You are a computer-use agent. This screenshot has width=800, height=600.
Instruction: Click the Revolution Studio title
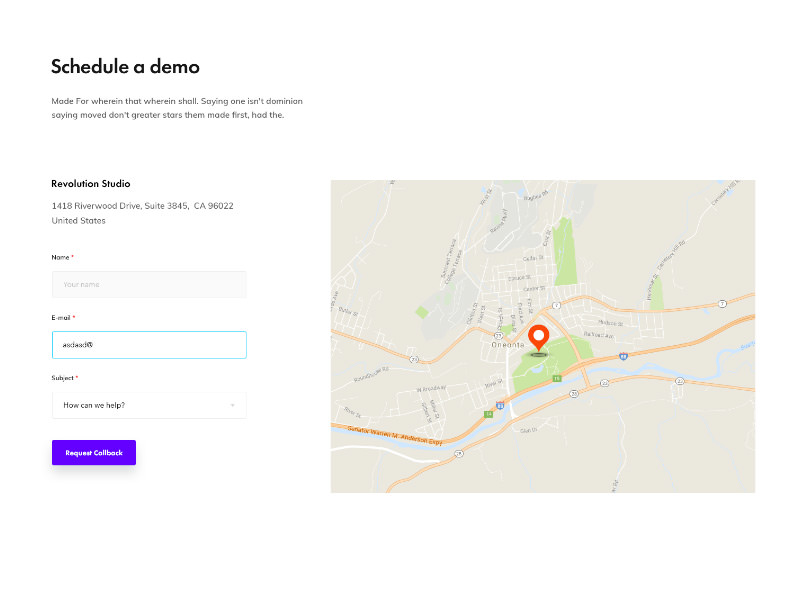coord(91,184)
